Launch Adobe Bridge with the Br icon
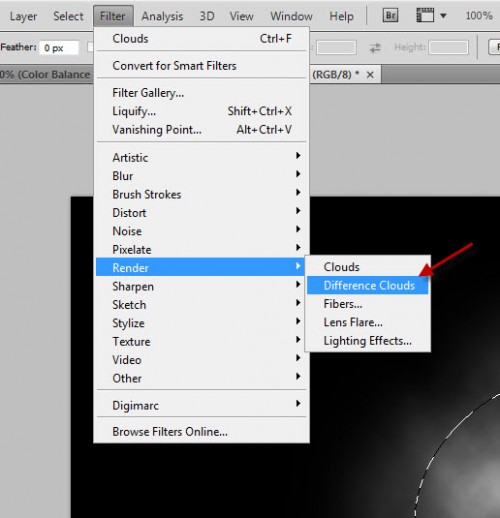Screen dimensions: 500x518 point(390,15)
